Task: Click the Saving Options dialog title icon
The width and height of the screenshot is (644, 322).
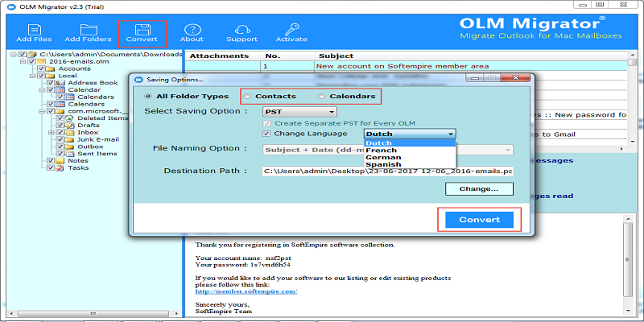Action: [139, 79]
